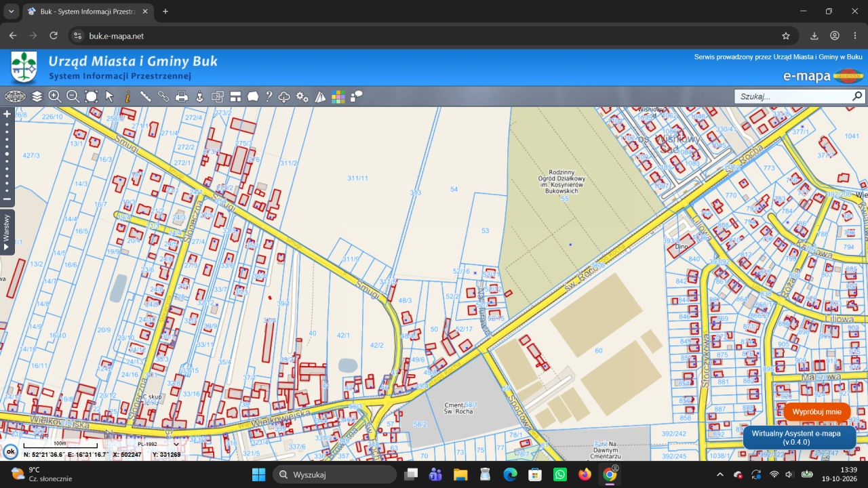Image resolution: width=868 pixels, height=488 pixels.
Task: Open help with the question mark icon
Action: coord(269,96)
